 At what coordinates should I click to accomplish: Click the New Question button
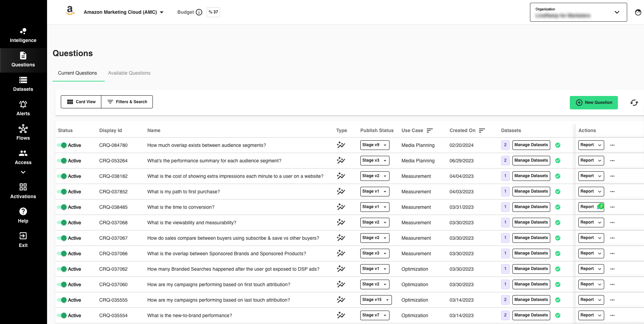(594, 102)
